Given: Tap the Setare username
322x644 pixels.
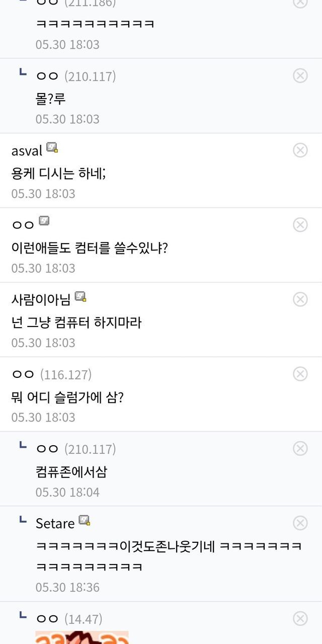Looking at the screenshot, I should (x=55, y=523).
